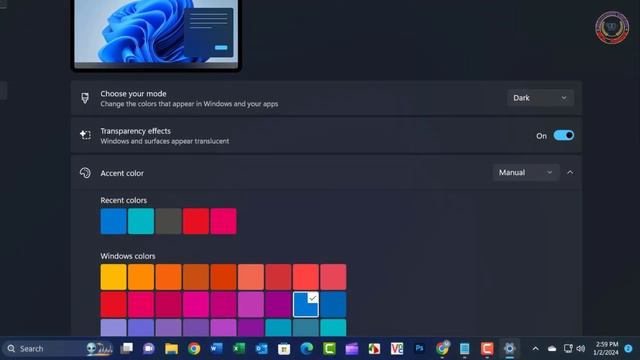Select the first red swatch in second Windows colors row
The image size is (640, 360).
pos(113,304)
